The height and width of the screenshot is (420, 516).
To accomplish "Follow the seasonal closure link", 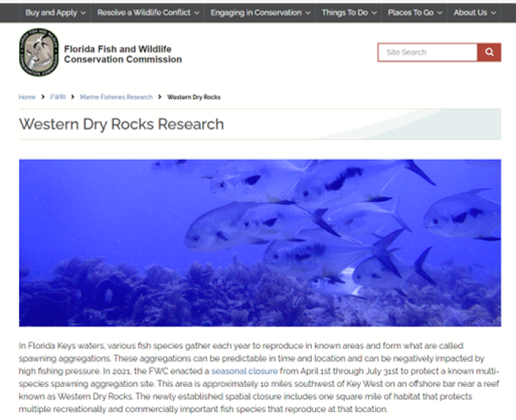I will click(x=245, y=371).
